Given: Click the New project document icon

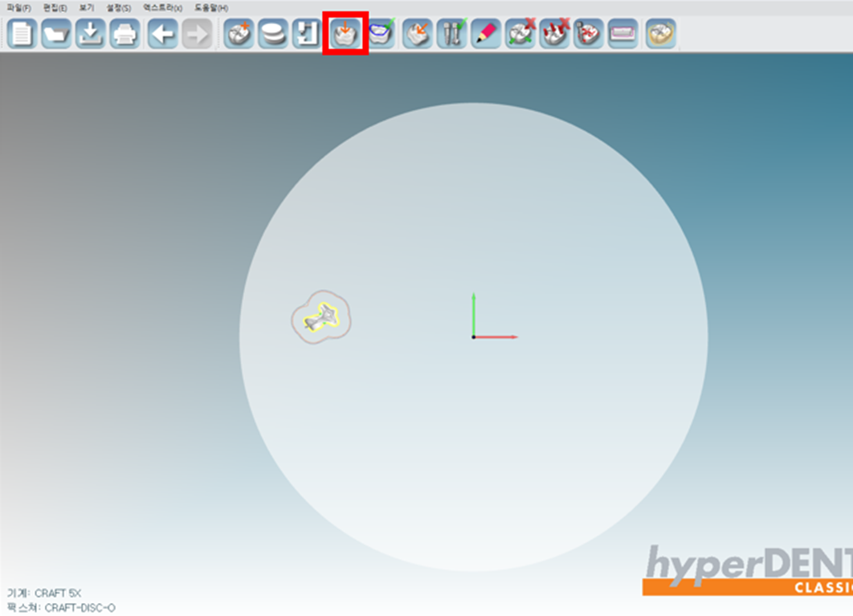Looking at the screenshot, I should point(22,35).
